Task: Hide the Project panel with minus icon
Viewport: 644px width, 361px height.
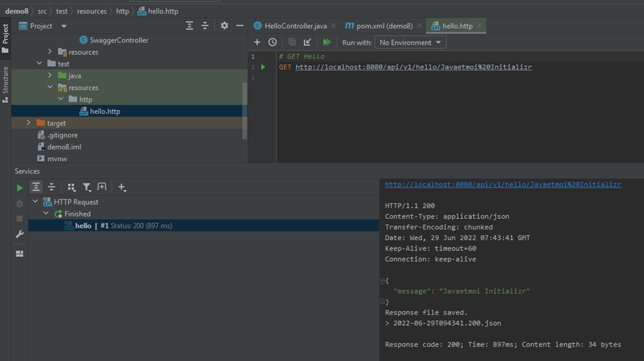Action: click(240, 26)
